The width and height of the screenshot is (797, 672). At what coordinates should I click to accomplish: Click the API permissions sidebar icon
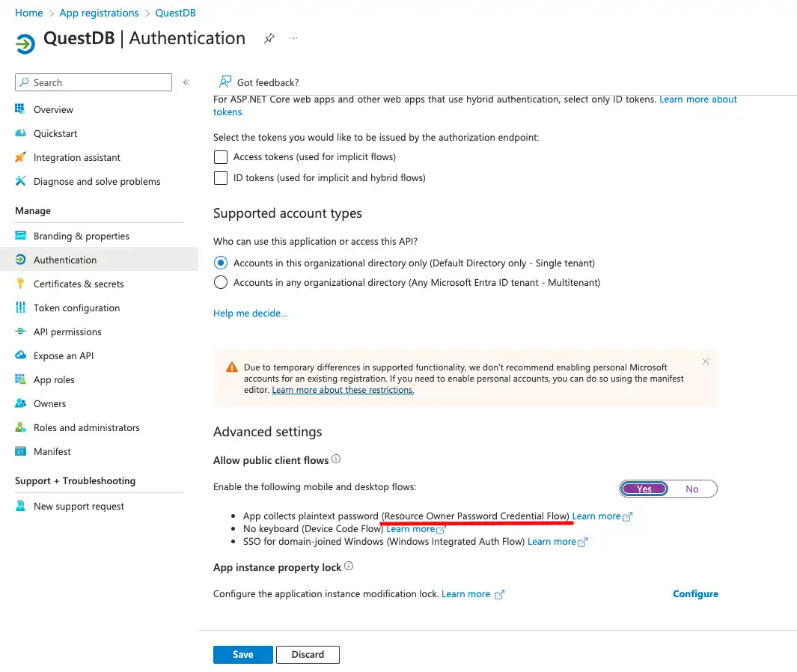[20, 332]
